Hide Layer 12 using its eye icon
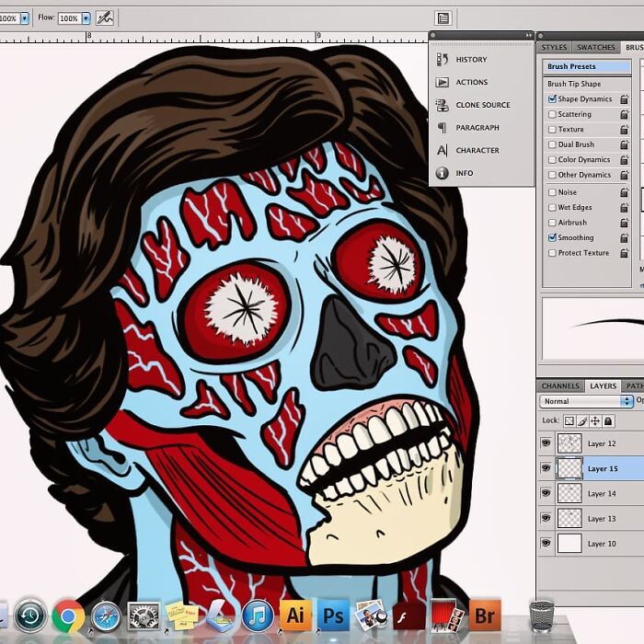Image resolution: width=644 pixels, height=644 pixels. point(546,443)
